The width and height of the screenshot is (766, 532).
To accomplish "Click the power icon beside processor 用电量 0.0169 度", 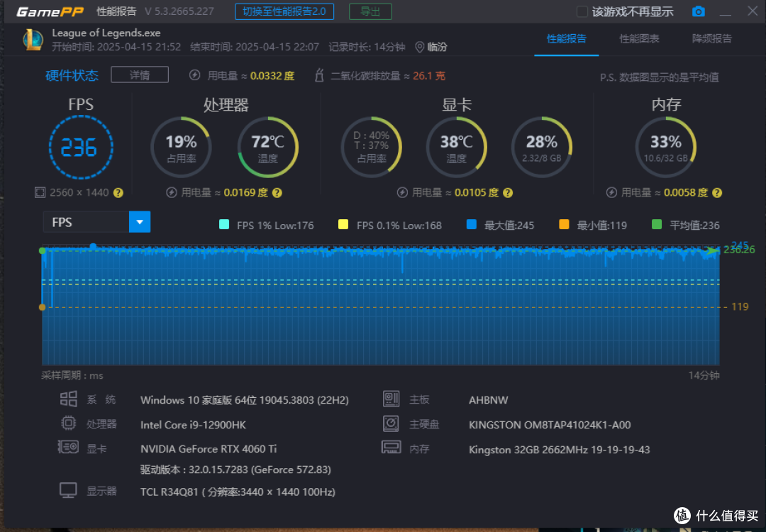I will 172,192.
